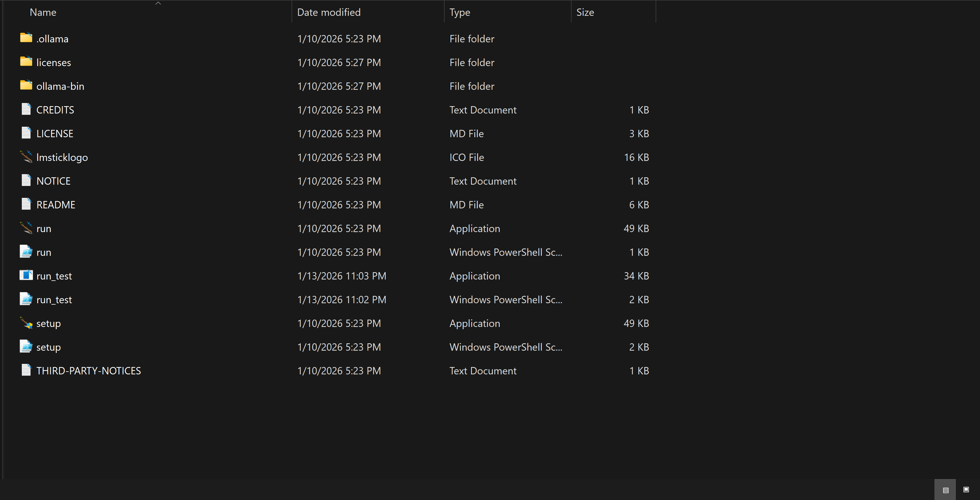The height and width of the screenshot is (500, 980).
Task: Sort files by the Size column header
Action: 585,12
